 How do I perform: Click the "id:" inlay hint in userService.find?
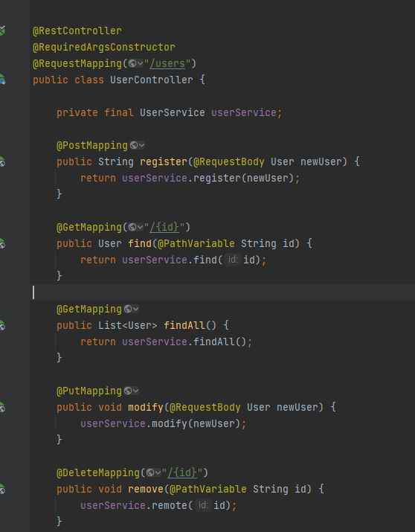click(x=233, y=260)
